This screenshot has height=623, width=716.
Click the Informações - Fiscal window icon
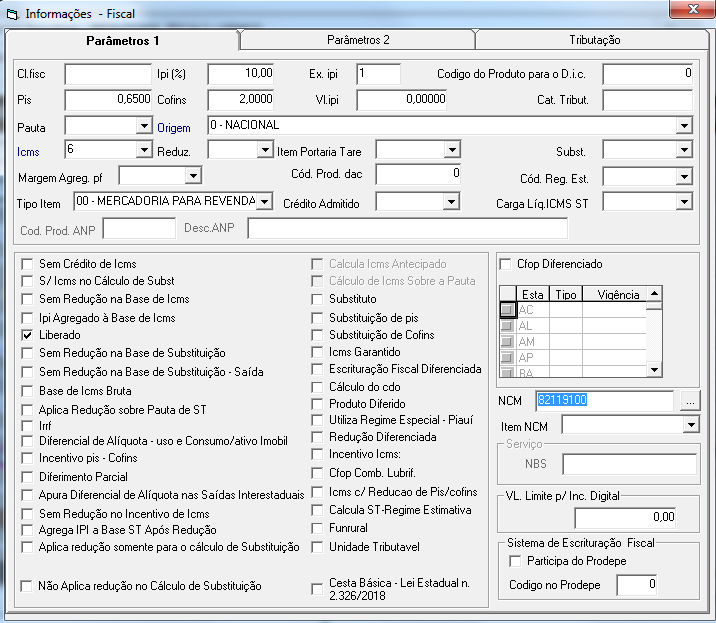coord(12,14)
